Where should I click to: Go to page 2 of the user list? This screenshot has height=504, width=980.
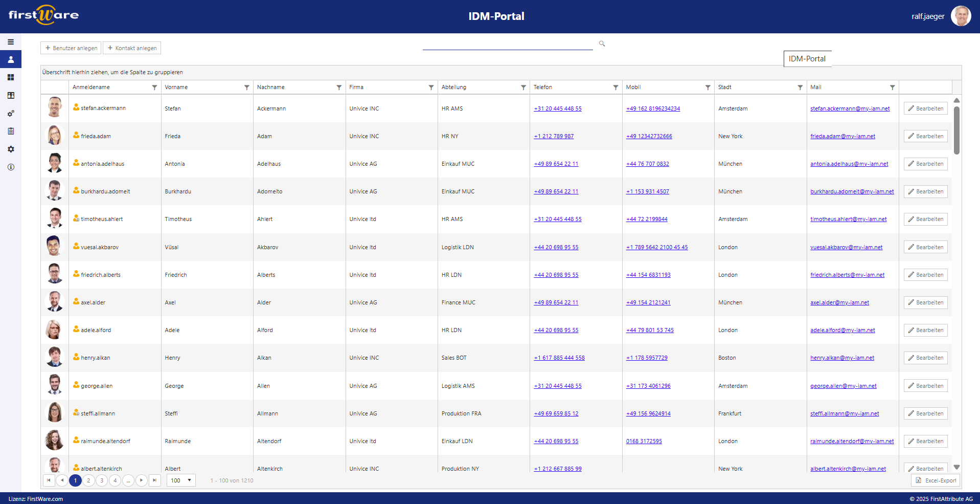(88, 480)
